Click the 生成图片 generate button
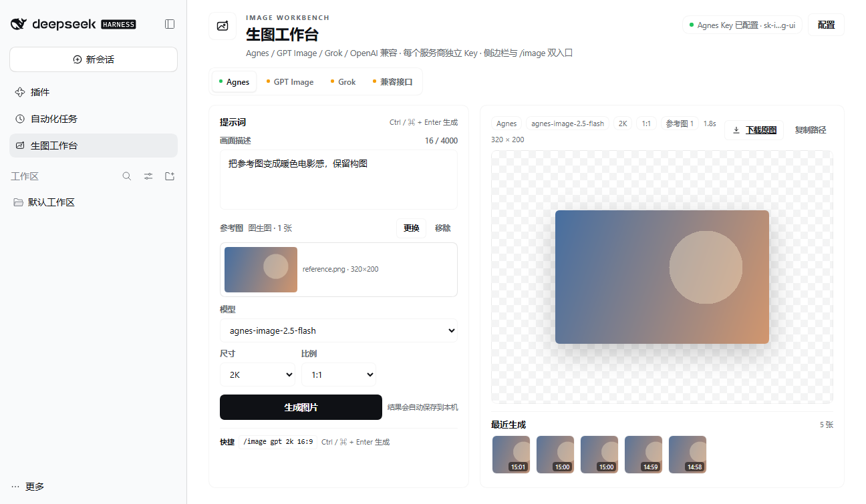 (301, 407)
